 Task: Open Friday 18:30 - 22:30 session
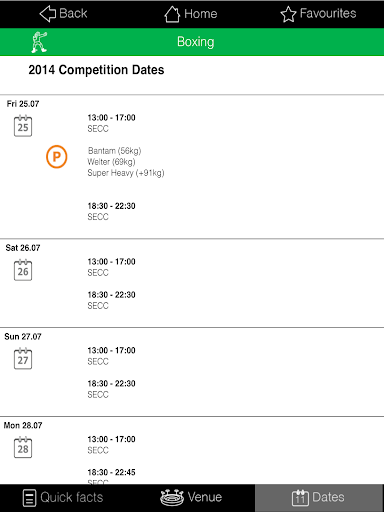pyautogui.click(x=111, y=211)
